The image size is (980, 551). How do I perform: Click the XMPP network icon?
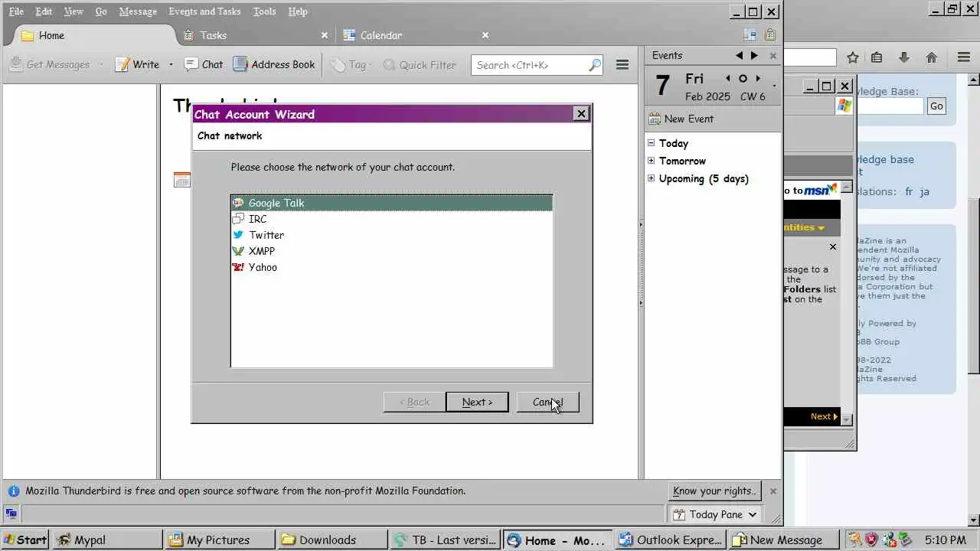pyautogui.click(x=238, y=251)
